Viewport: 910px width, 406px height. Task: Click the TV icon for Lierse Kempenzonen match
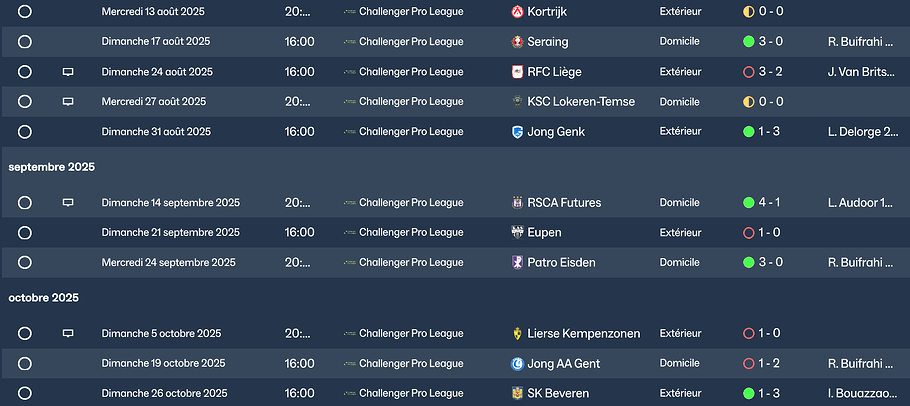[x=68, y=333]
